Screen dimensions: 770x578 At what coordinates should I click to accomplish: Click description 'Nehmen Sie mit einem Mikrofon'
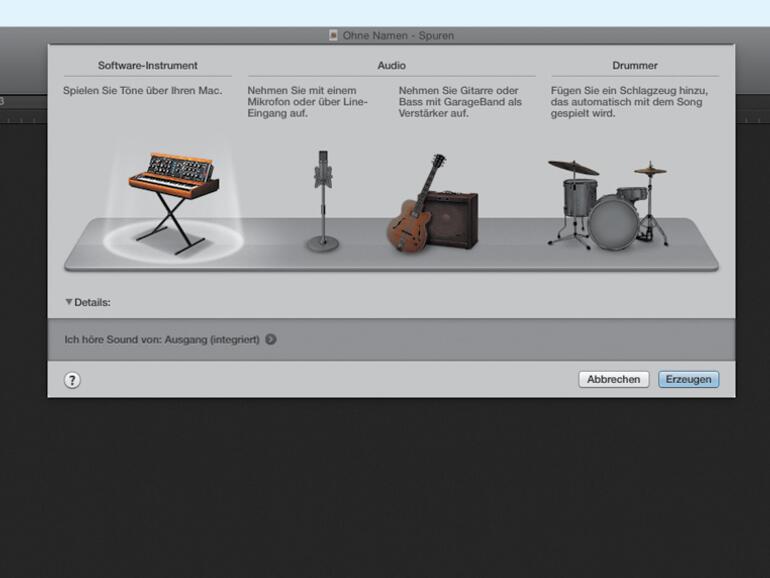(x=307, y=102)
